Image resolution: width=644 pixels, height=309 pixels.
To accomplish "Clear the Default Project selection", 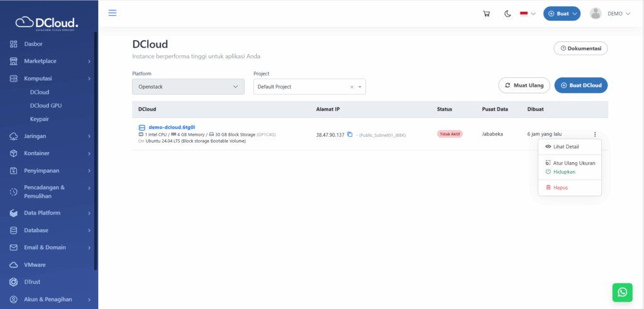I will pyautogui.click(x=352, y=87).
